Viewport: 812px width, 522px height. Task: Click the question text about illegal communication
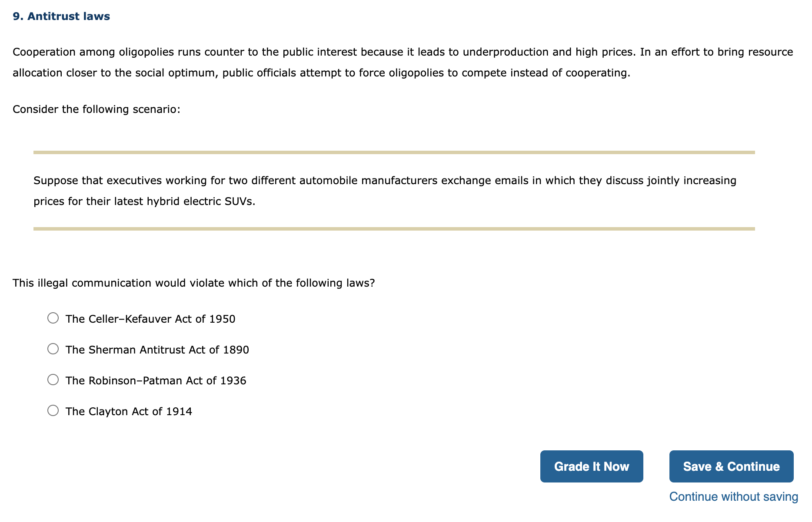(194, 283)
